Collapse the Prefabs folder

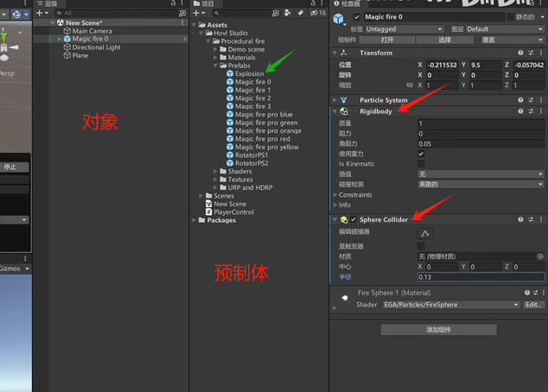pyautogui.click(x=215, y=66)
